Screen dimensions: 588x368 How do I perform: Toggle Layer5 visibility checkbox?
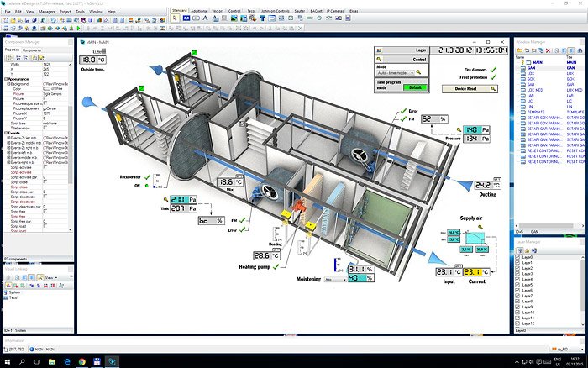point(517,285)
